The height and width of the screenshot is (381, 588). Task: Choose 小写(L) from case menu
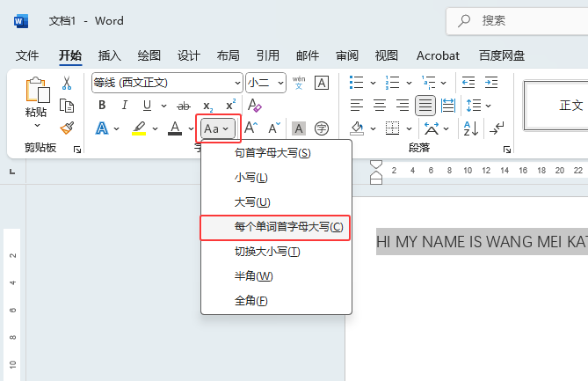pyautogui.click(x=276, y=178)
